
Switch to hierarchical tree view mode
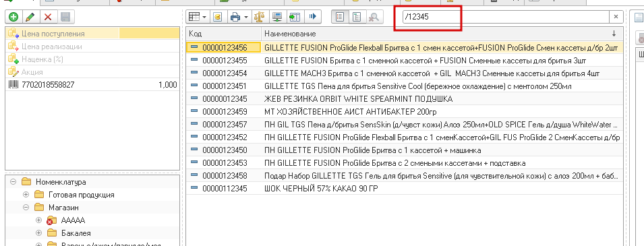(x=357, y=17)
